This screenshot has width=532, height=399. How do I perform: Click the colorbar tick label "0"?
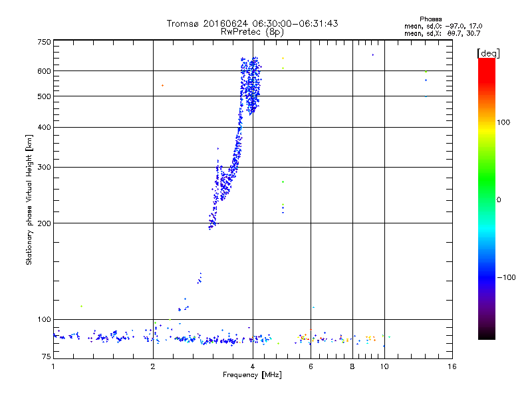tap(499, 200)
